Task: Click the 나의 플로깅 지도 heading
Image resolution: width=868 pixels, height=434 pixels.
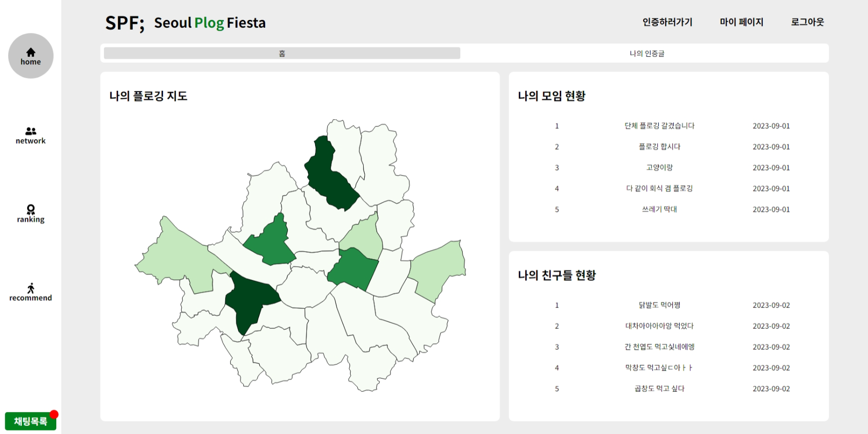Action: point(148,96)
